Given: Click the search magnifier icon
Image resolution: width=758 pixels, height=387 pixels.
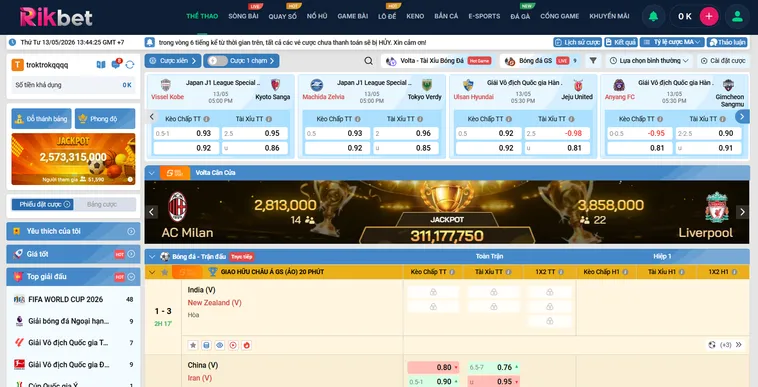Looking at the screenshot, I should (368, 61).
